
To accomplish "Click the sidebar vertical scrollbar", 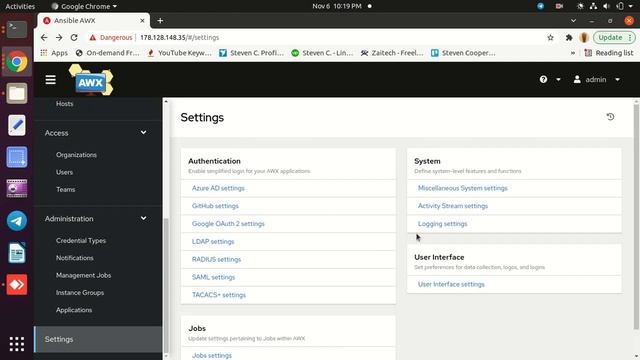I will pos(166,286).
